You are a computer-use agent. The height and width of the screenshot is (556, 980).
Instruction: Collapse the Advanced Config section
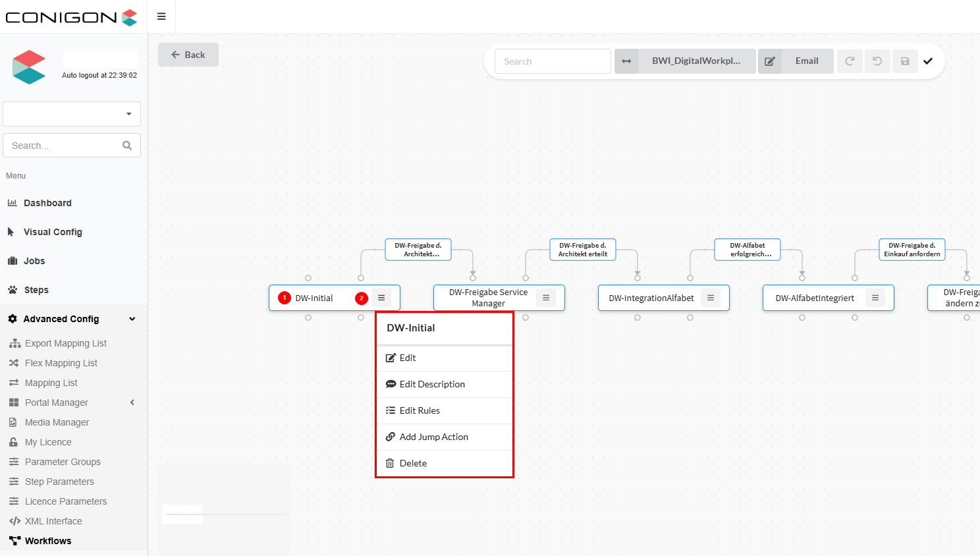click(x=132, y=319)
